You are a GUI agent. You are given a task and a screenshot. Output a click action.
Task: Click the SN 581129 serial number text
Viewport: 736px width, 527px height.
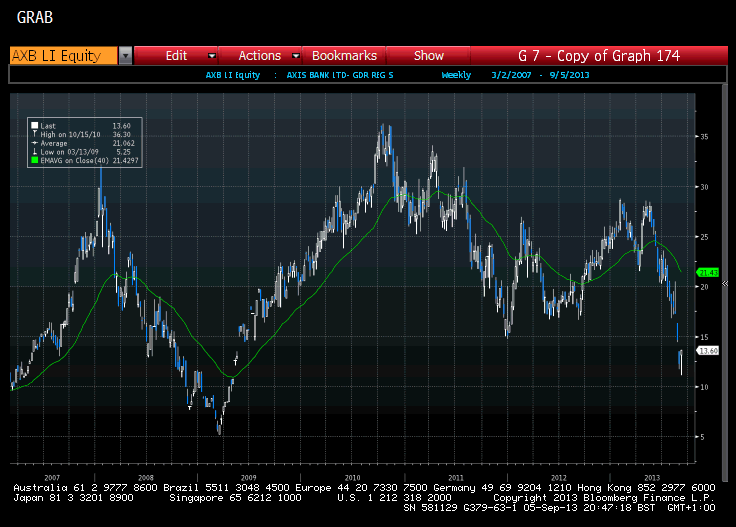pyautogui.click(x=430, y=508)
